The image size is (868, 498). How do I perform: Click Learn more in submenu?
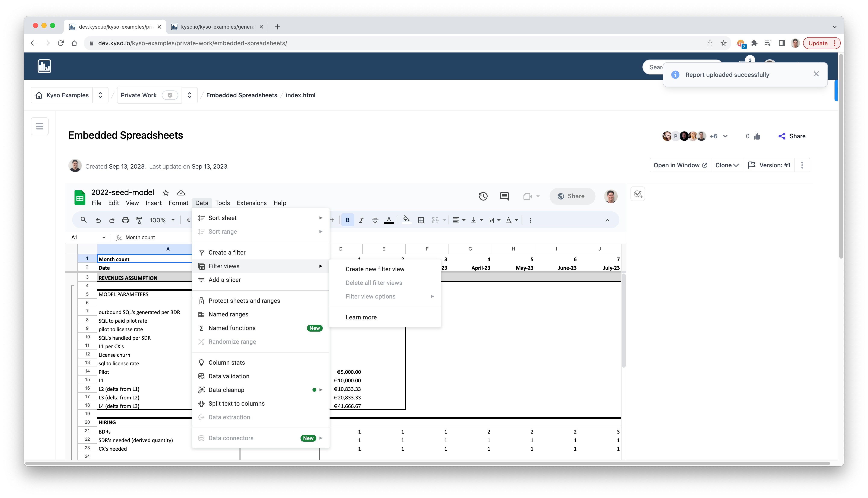click(361, 317)
